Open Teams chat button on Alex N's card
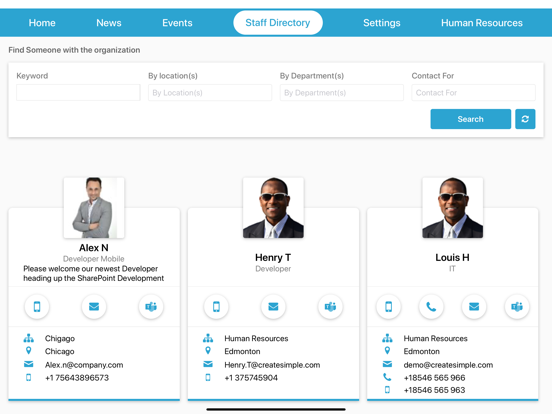The height and width of the screenshot is (414, 552). coord(151,307)
